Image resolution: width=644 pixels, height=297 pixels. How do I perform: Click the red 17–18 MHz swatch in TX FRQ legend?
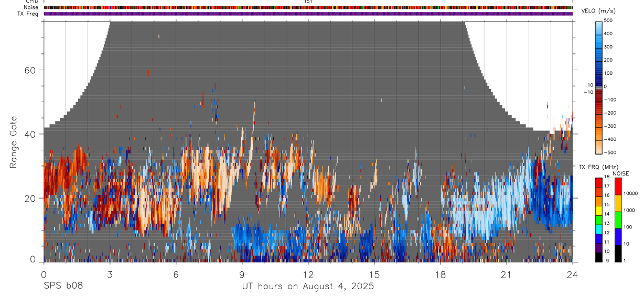[x=599, y=181]
